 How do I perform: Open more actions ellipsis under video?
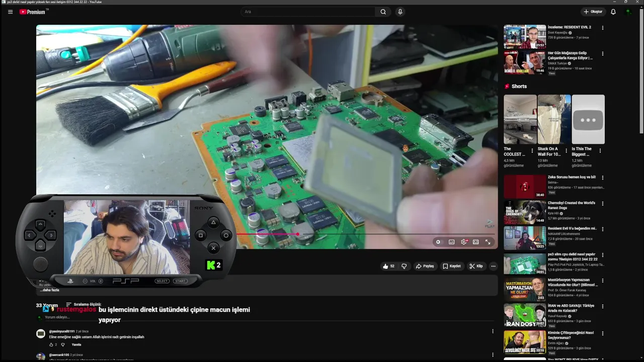point(493,266)
